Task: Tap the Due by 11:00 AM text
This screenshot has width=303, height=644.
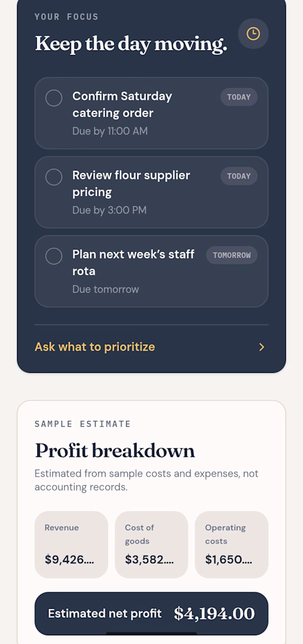Action: [x=110, y=131]
